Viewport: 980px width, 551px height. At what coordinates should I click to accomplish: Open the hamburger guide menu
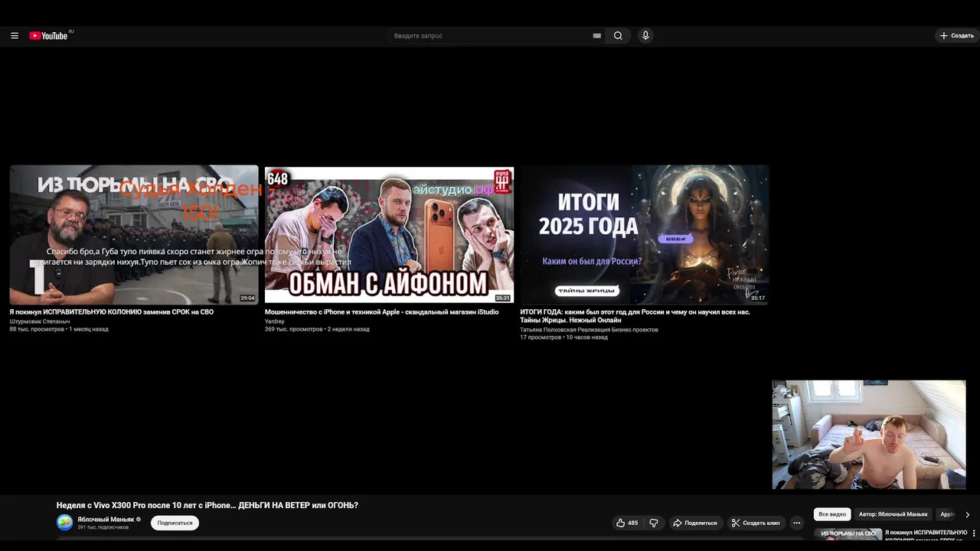point(15,36)
